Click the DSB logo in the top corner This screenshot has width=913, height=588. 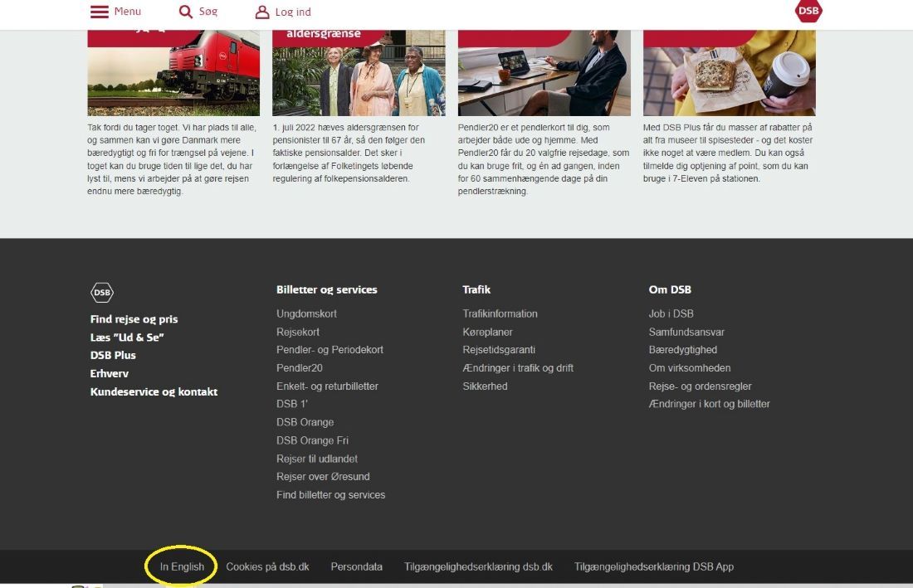pos(808,12)
